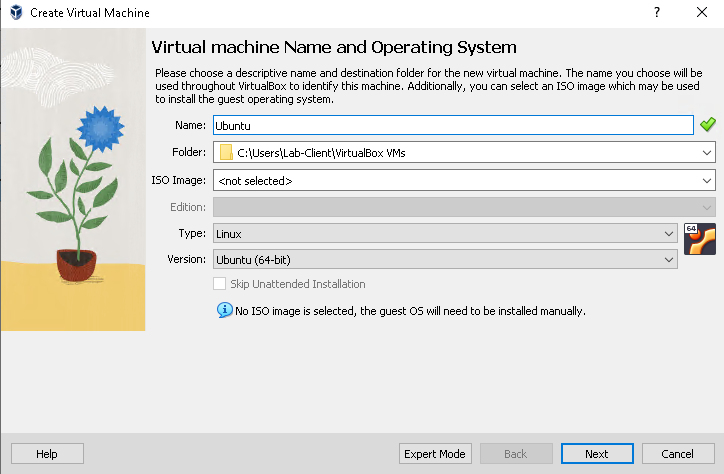Click the Help button
724x474 pixels.
click(x=47, y=454)
